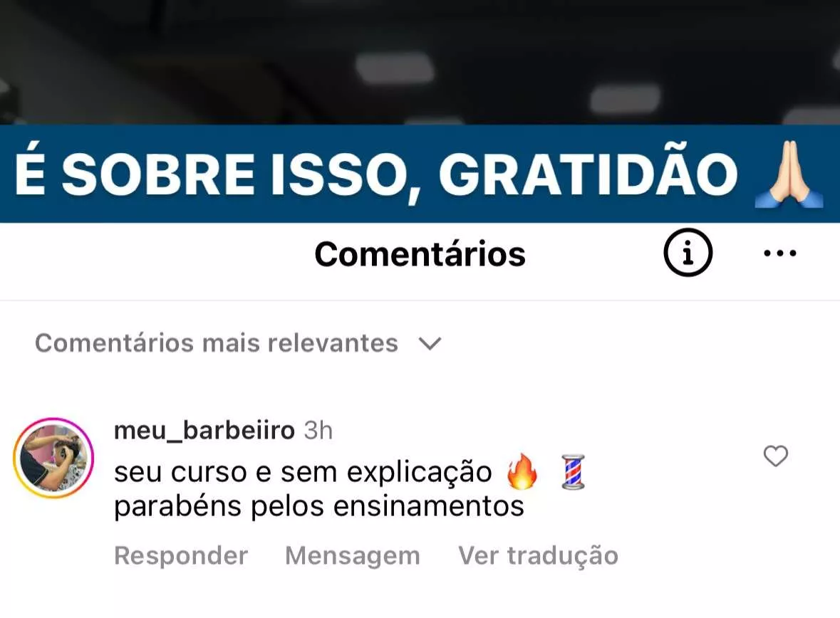Tap the praying hands emoji in the banner
The height and width of the screenshot is (618, 840).
click(789, 174)
